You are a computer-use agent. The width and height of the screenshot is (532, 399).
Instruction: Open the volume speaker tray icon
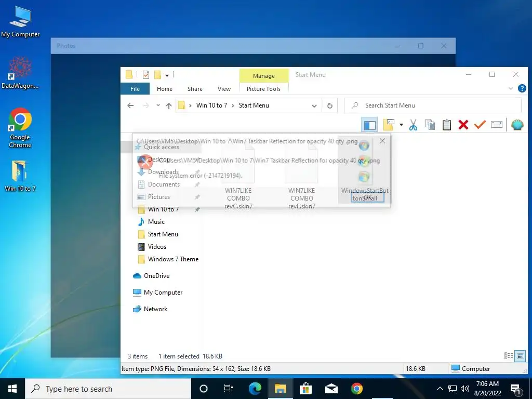pos(465,389)
